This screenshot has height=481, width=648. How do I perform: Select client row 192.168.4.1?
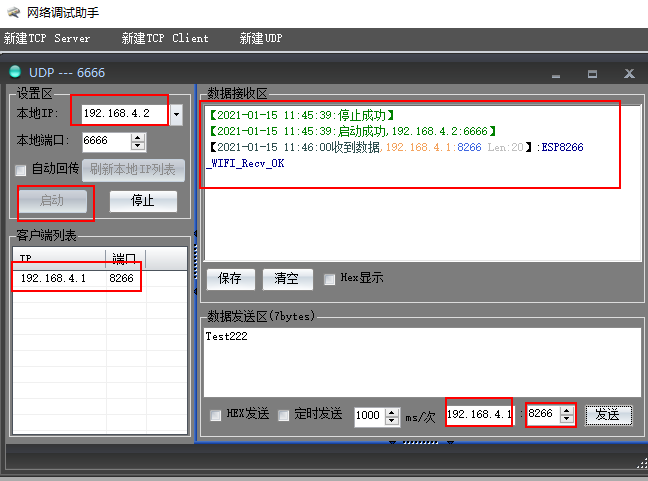point(100,279)
